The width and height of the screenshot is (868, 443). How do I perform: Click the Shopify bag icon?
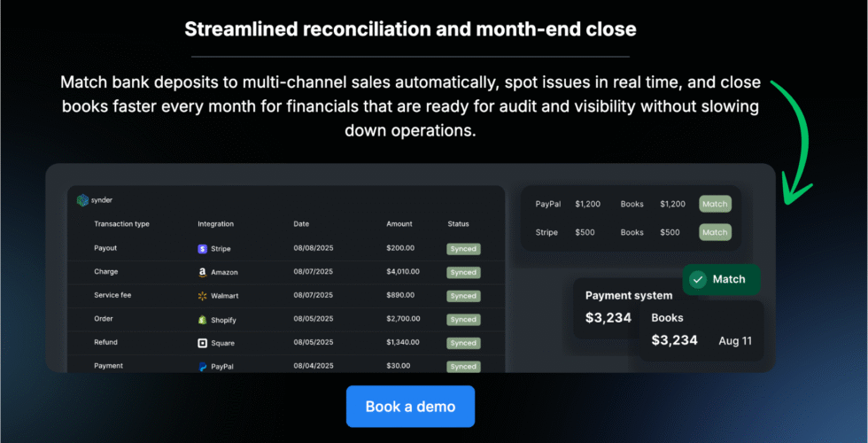point(202,320)
